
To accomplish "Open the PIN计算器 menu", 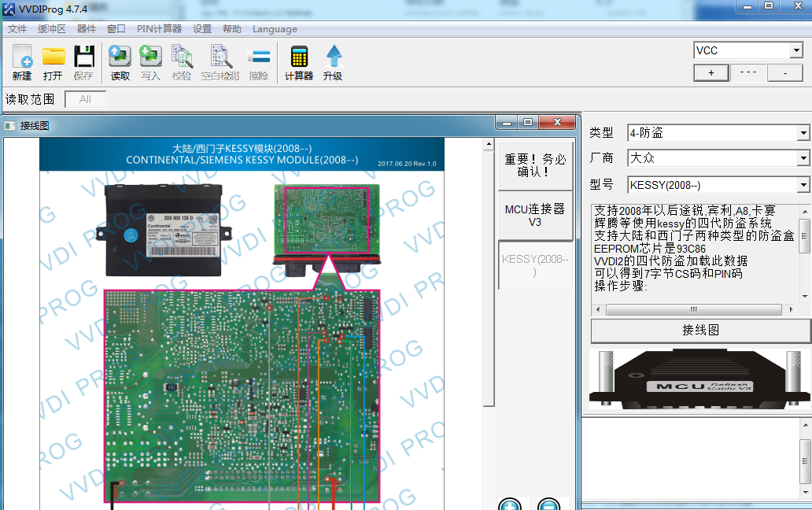I will [x=159, y=29].
